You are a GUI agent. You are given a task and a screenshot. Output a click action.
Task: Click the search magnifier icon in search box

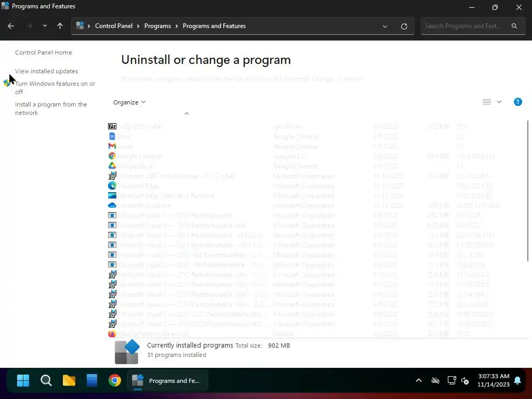click(514, 26)
